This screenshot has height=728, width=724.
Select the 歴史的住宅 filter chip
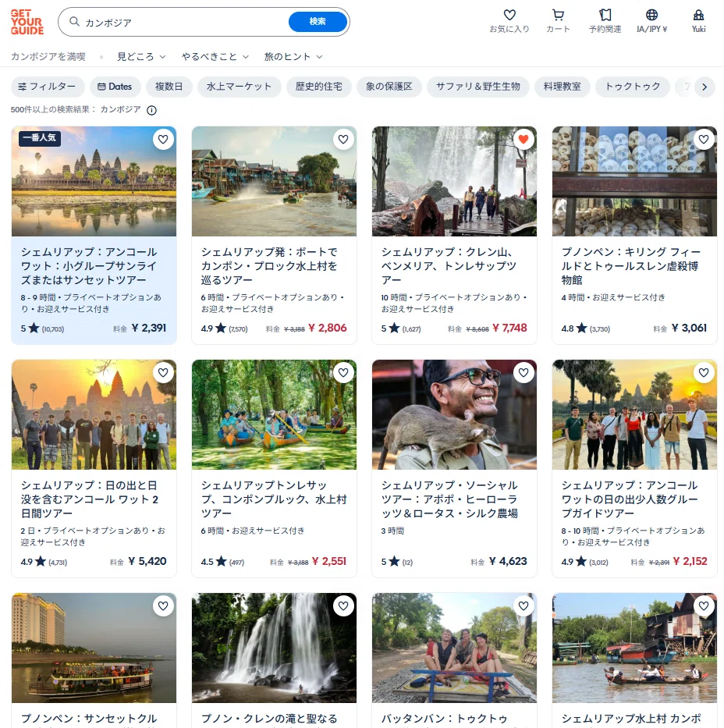(x=319, y=87)
